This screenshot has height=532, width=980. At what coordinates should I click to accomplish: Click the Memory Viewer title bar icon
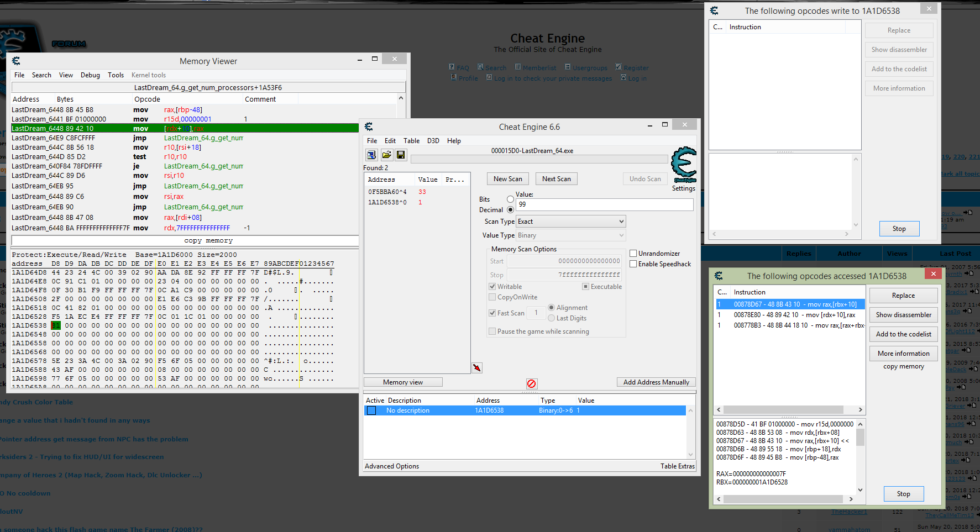click(x=16, y=61)
